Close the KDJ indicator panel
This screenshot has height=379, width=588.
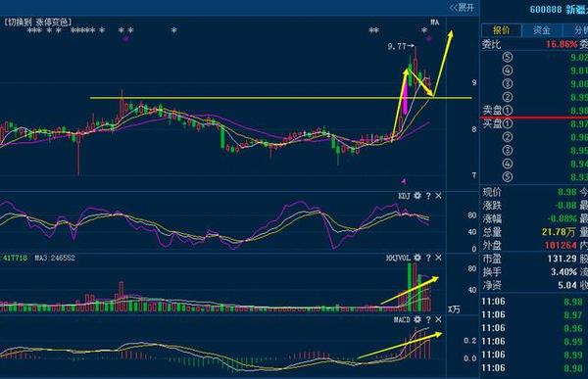click(x=438, y=196)
